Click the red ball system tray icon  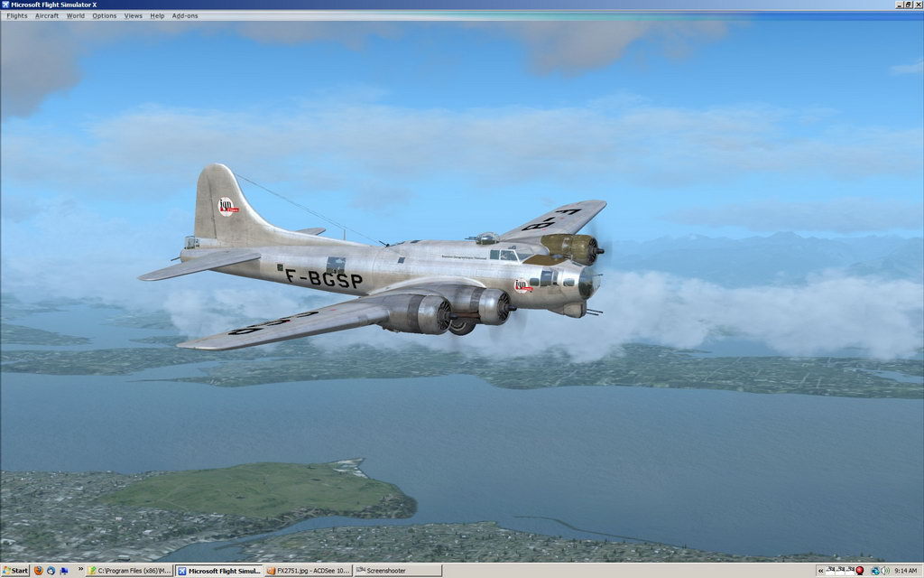[860, 571]
